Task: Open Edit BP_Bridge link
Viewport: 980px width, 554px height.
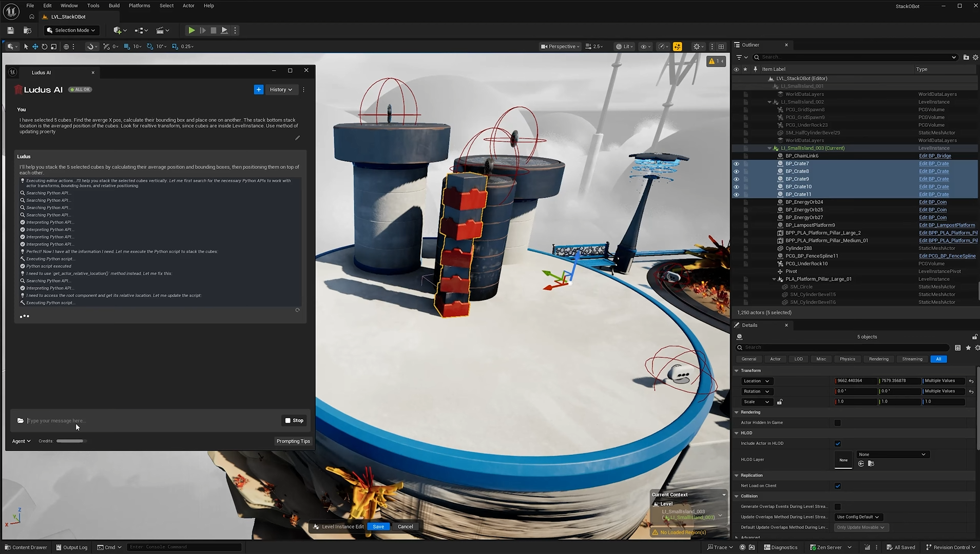Action: 935,156
